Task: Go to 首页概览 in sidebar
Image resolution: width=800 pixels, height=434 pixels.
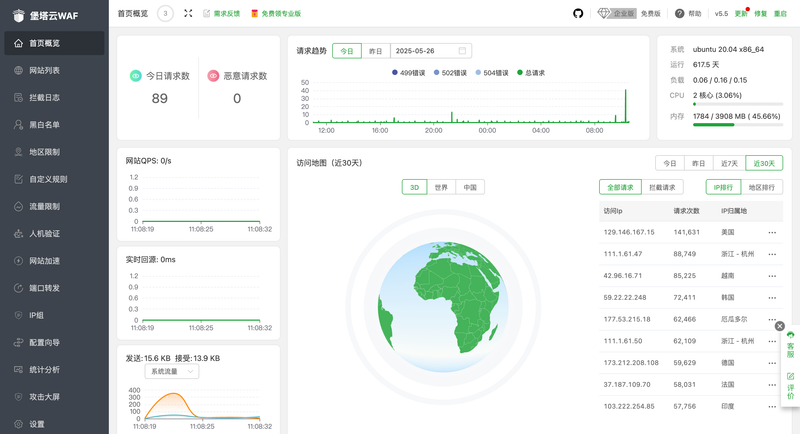Action: point(54,43)
